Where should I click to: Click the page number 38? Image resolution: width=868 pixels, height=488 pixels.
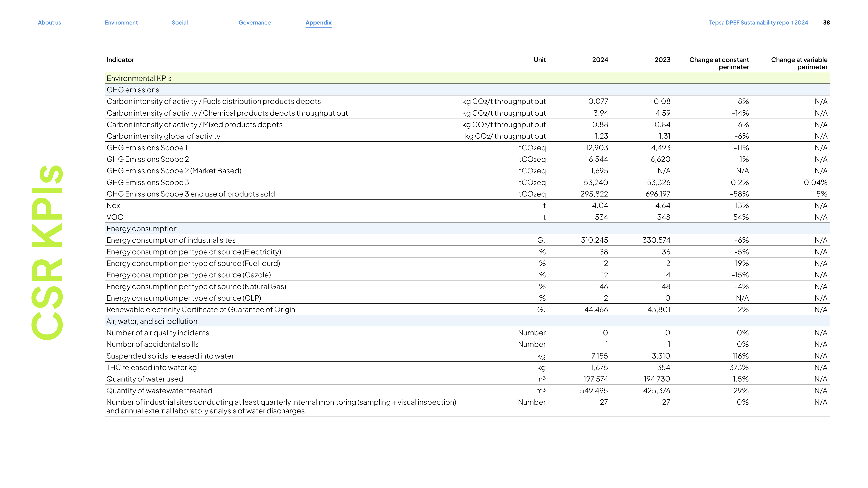pos(827,23)
